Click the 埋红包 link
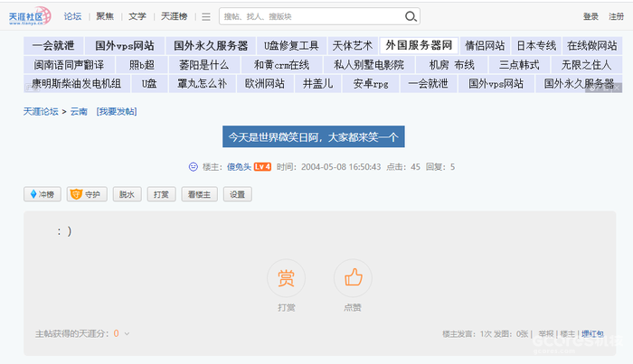This screenshot has width=633, height=364. [592, 334]
